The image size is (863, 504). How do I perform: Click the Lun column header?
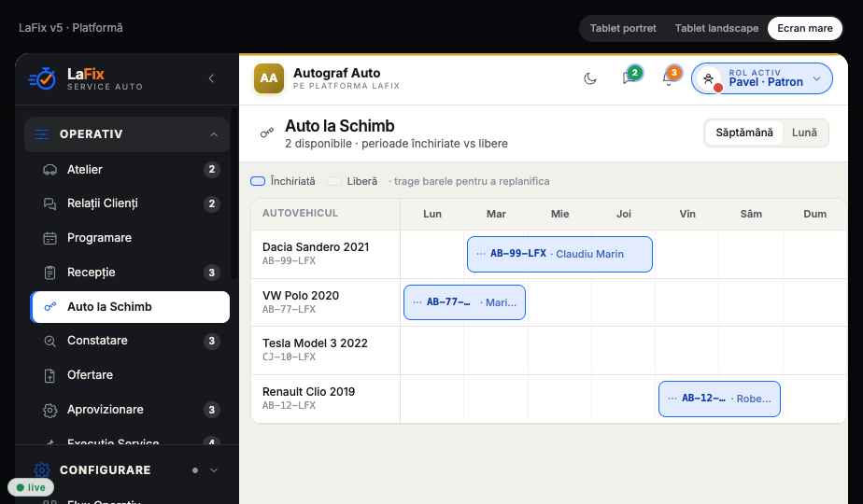[x=432, y=214]
